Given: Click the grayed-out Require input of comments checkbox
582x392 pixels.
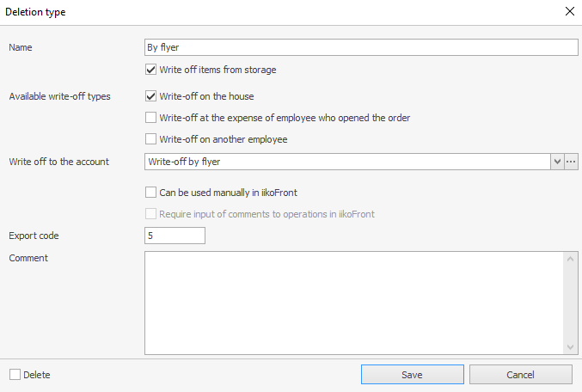Looking at the screenshot, I should coord(151,214).
